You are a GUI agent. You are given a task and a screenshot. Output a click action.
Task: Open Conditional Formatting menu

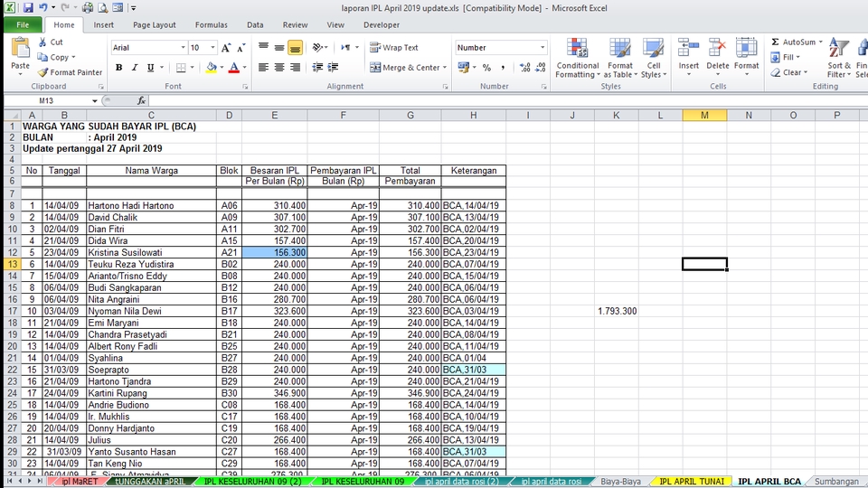point(578,58)
